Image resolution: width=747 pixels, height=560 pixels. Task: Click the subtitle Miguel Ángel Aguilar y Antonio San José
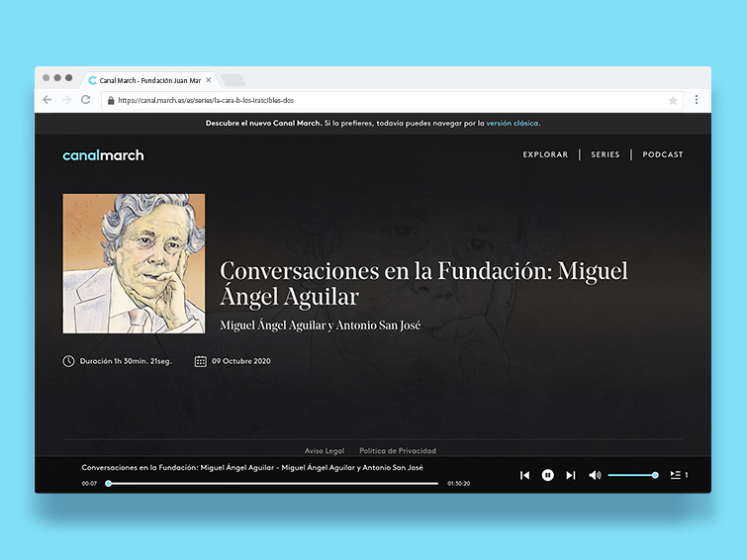pos(321,326)
